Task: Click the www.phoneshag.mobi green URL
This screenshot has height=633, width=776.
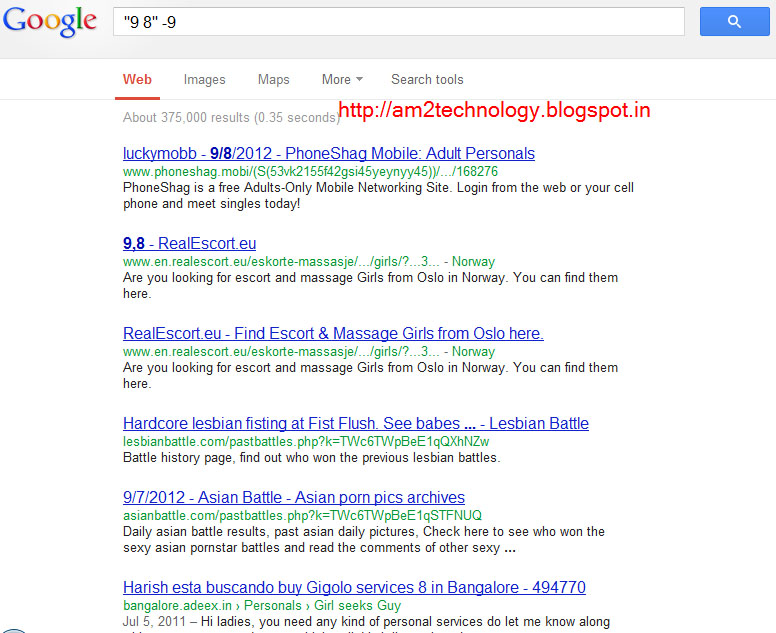Action: tap(310, 172)
